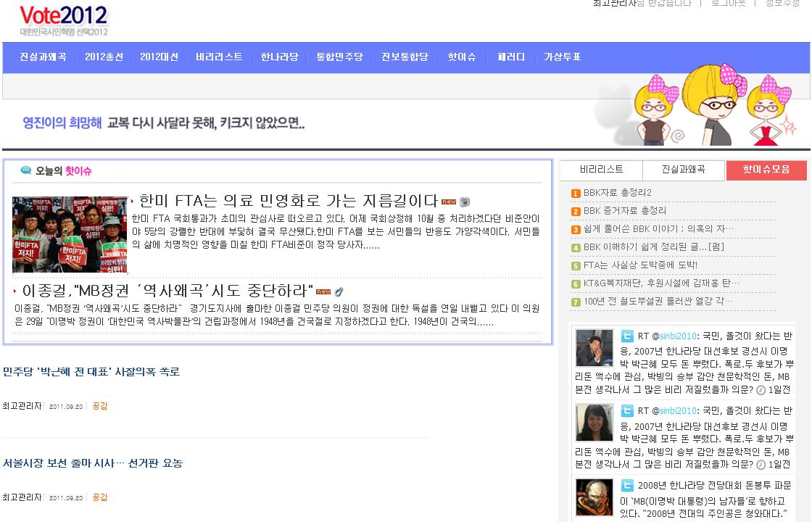Open list item BBK자료 총정리2
The height and width of the screenshot is (522, 812).
point(618,193)
